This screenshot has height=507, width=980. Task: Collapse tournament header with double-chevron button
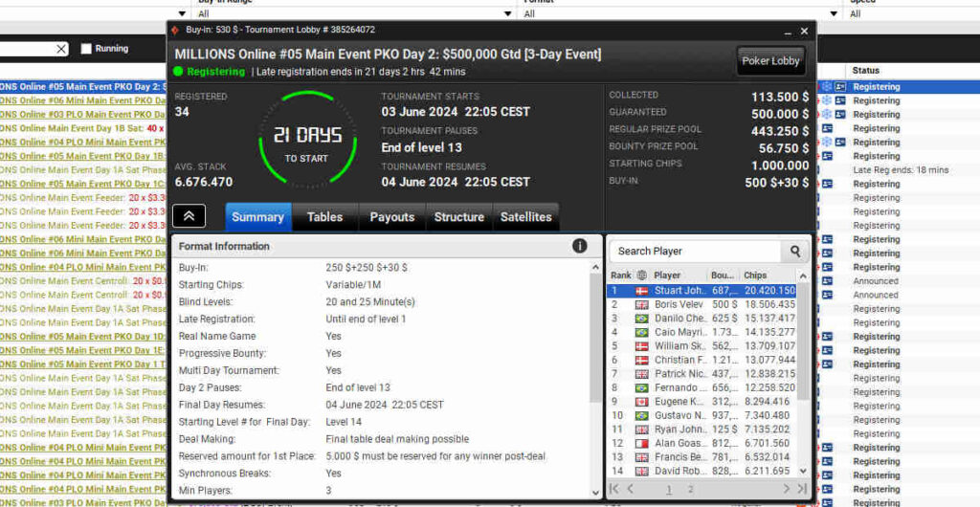pos(189,216)
